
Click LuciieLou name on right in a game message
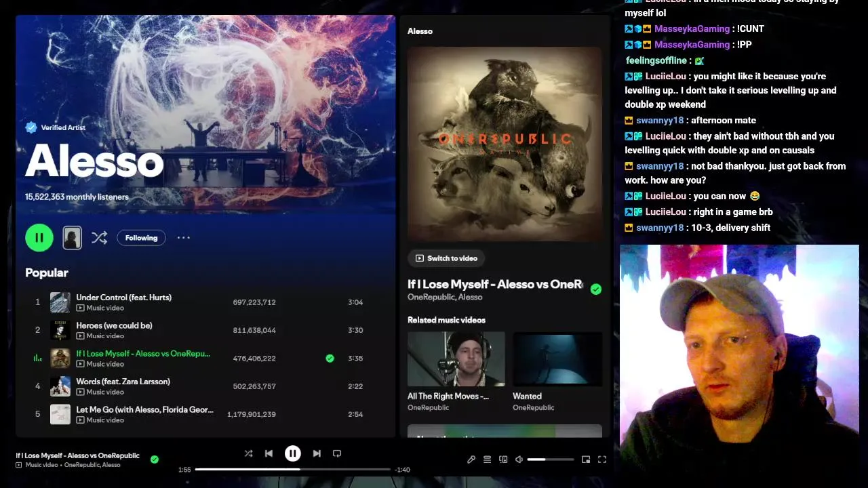click(x=665, y=212)
